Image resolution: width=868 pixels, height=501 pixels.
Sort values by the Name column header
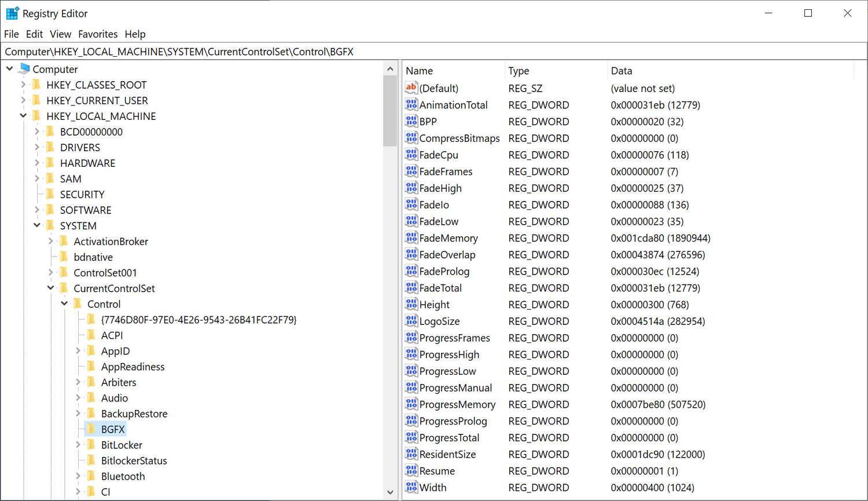[x=419, y=71]
